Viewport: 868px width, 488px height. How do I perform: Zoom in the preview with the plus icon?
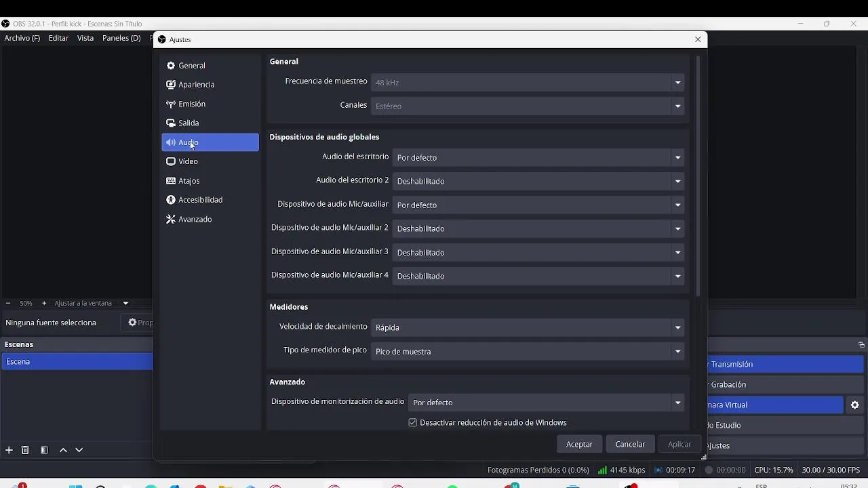[44, 304]
